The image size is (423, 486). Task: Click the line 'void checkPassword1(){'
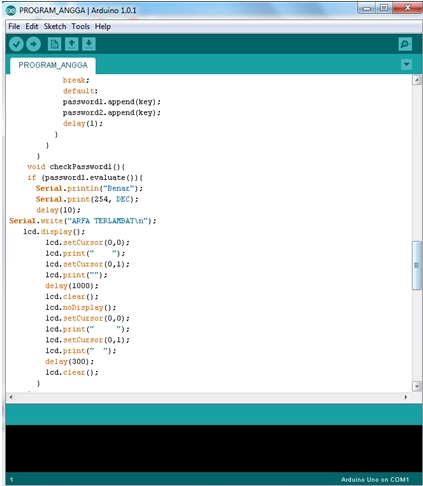click(76, 167)
